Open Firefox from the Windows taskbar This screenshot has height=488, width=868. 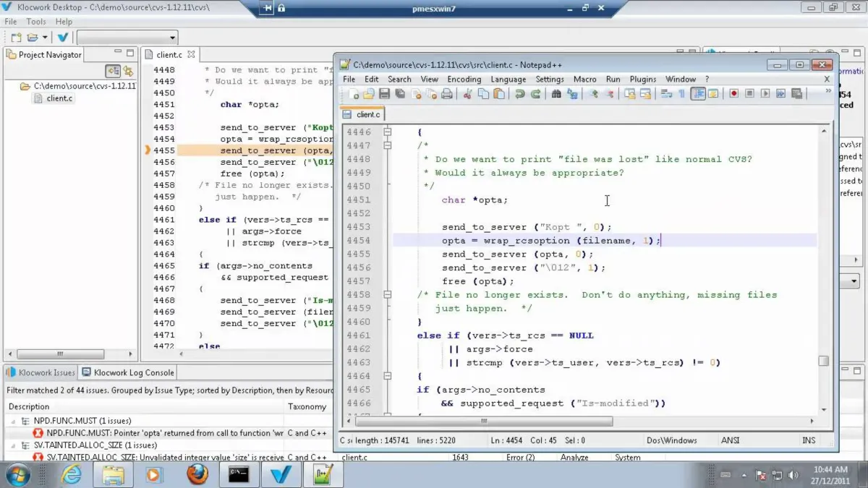pyautogui.click(x=197, y=474)
